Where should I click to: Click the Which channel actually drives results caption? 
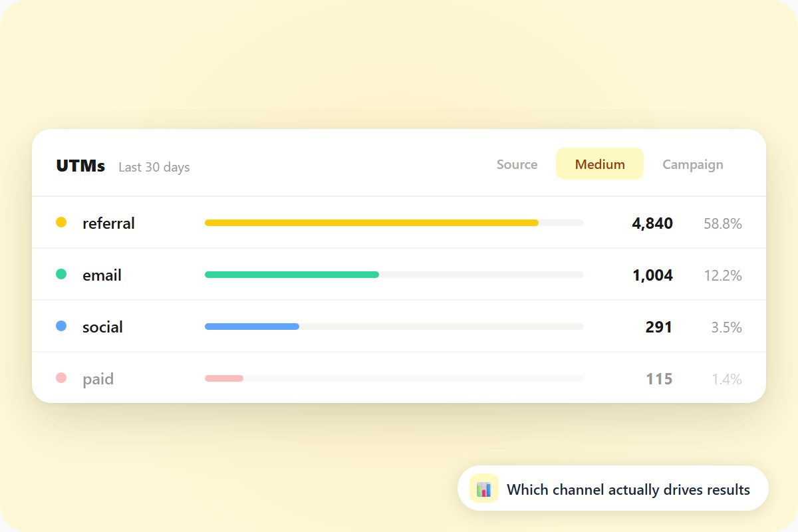pyautogui.click(x=628, y=490)
